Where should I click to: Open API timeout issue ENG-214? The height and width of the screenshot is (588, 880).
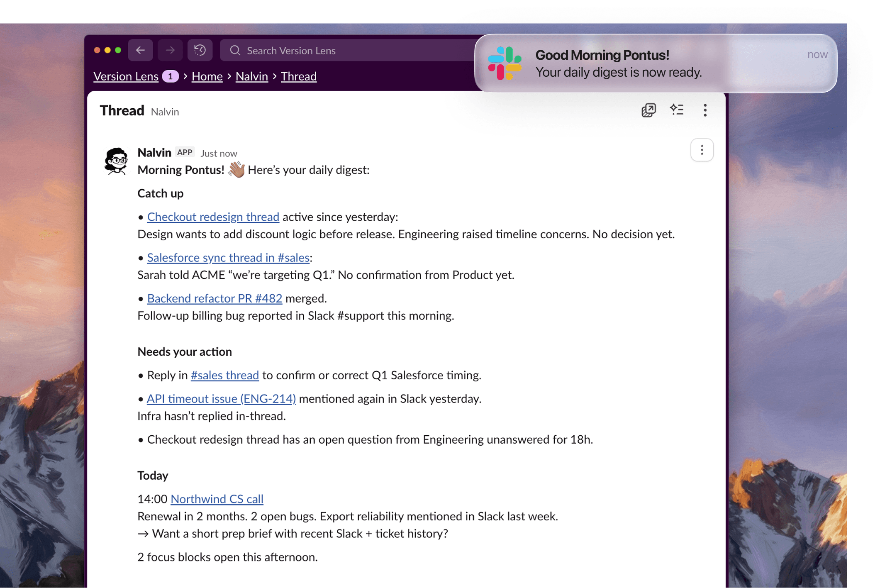221,398
